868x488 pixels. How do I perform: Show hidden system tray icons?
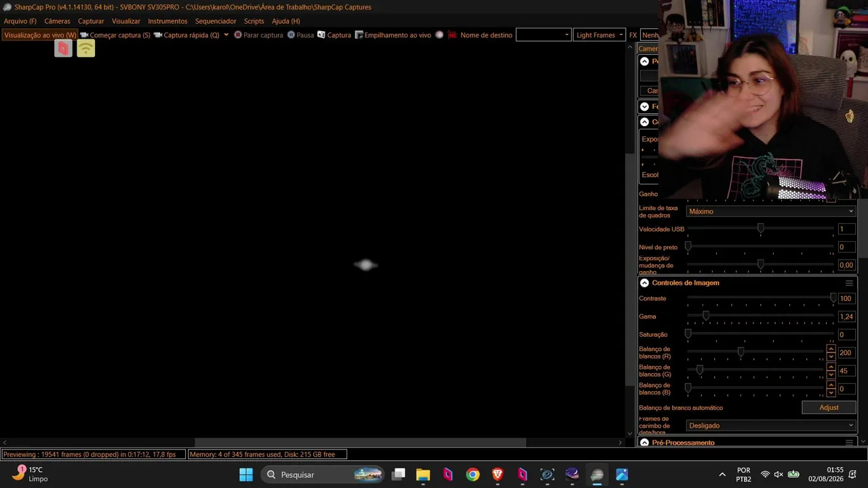(x=722, y=474)
